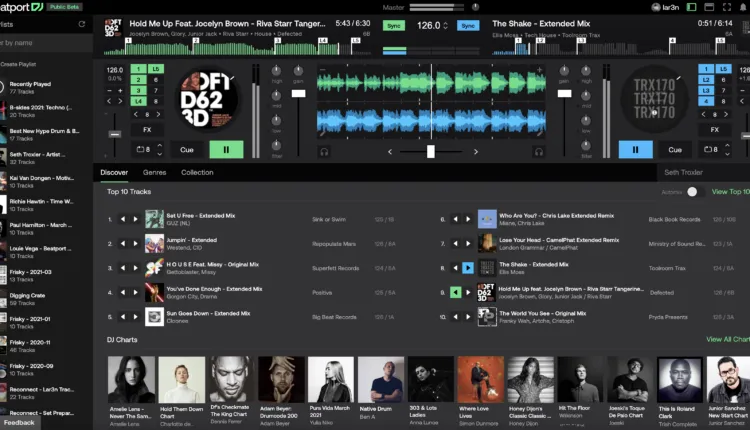Image resolution: width=750 pixels, height=430 pixels.
Task: Open lar3n user account menu
Action: point(665,7)
